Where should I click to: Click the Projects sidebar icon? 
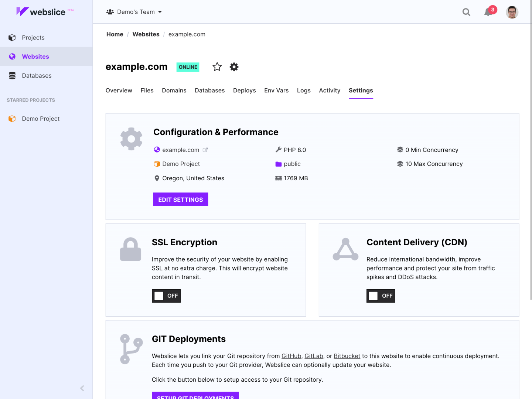pyautogui.click(x=12, y=37)
